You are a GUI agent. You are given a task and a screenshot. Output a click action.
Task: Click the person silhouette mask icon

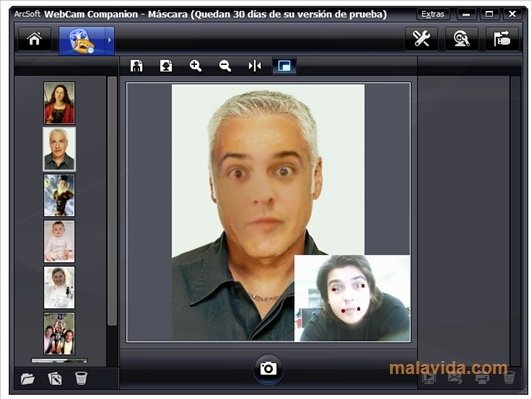pyautogui.click(x=136, y=66)
